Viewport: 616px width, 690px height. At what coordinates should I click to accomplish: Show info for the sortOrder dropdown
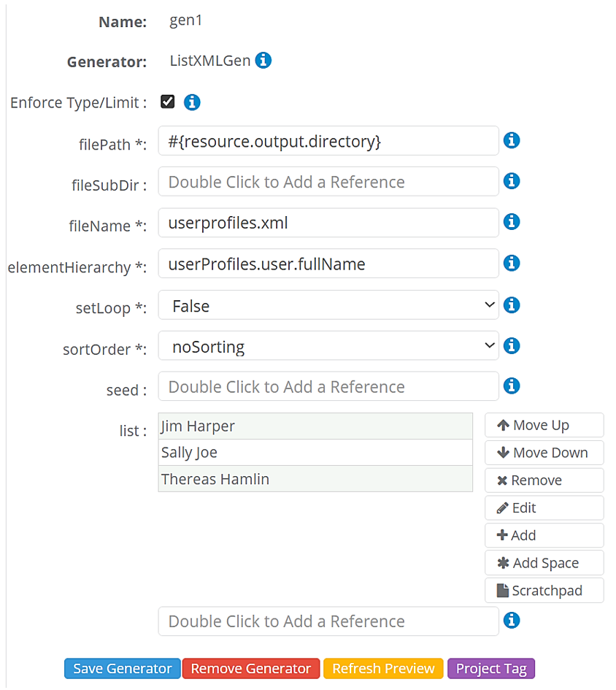[512, 345]
